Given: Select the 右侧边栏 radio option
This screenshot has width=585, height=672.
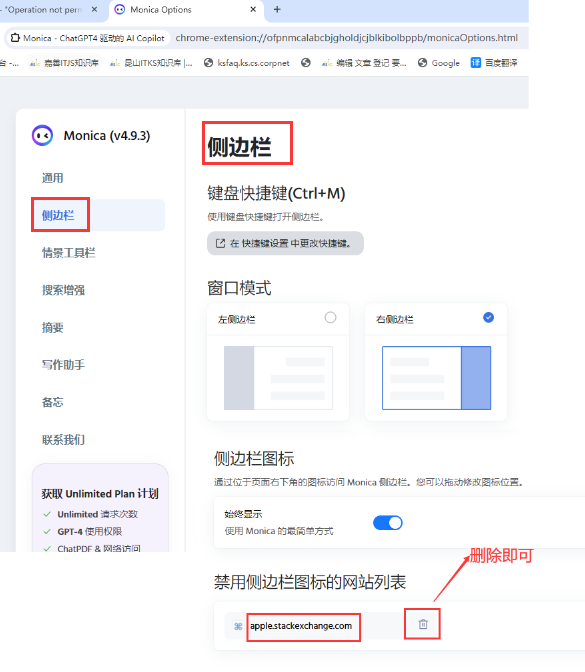Looking at the screenshot, I should [489, 318].
